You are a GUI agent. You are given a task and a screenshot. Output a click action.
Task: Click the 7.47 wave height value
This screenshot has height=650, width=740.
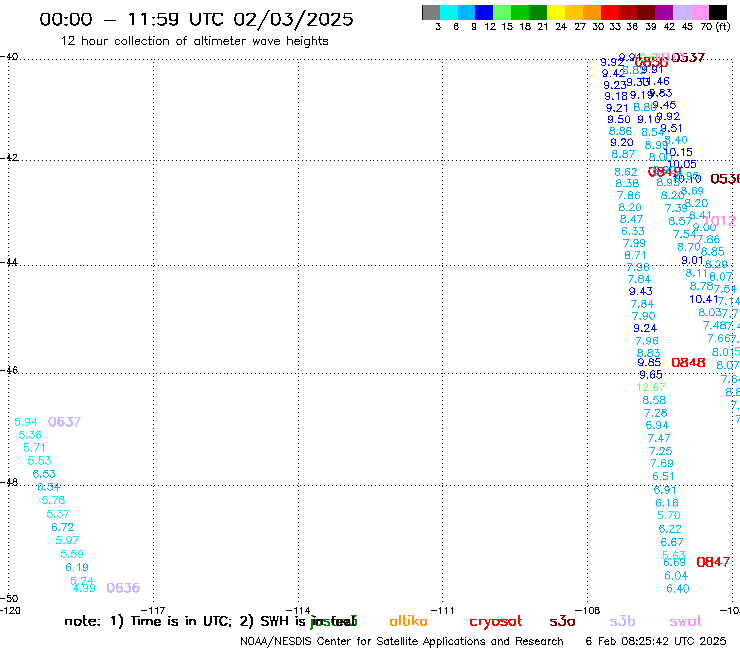(659, 438)
